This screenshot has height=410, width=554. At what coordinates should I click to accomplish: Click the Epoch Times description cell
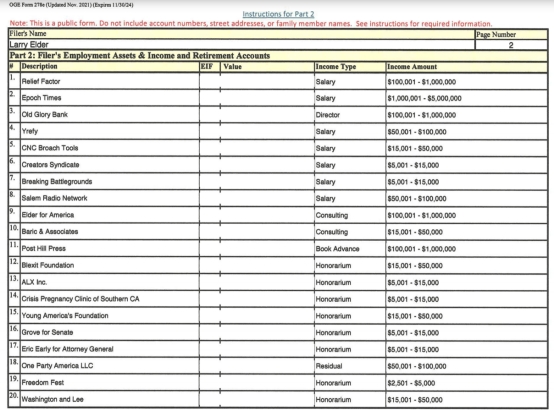(x=110, y=98)
